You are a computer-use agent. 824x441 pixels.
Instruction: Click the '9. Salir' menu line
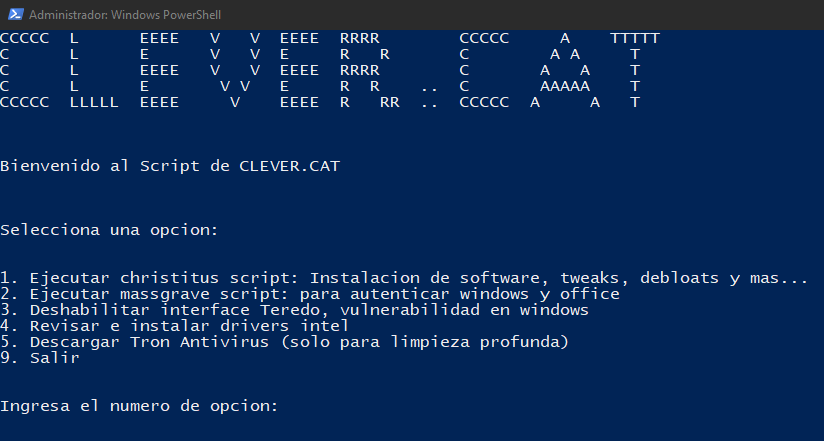(40, 358)
